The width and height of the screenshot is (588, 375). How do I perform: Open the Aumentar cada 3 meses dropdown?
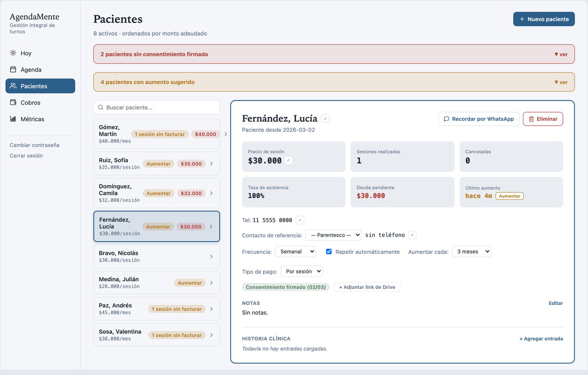[x=471, y=252]
